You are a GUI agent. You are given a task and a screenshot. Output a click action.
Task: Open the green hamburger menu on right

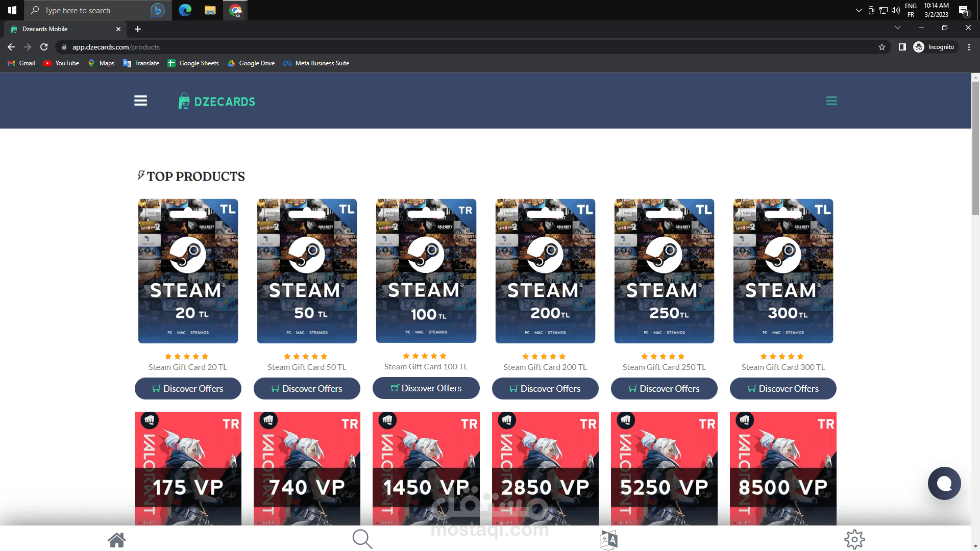[831, 101]
